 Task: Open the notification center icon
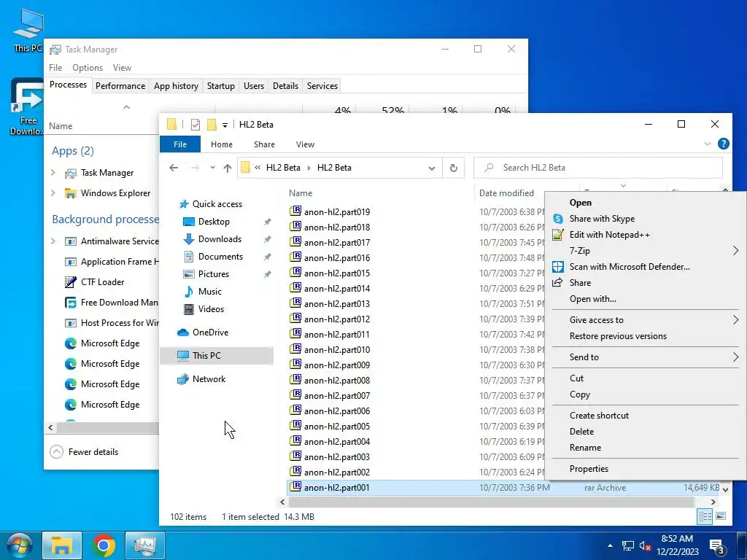717,546
